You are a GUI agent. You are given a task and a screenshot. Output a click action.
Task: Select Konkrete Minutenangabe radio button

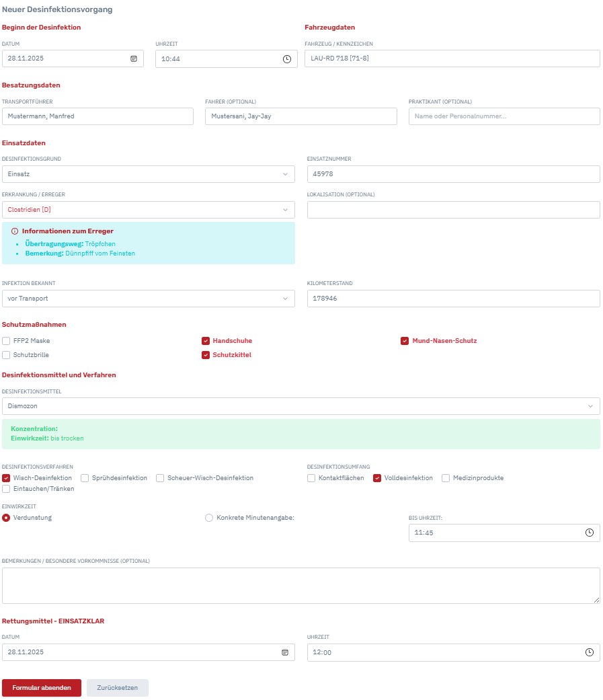(x=209, y=518)
